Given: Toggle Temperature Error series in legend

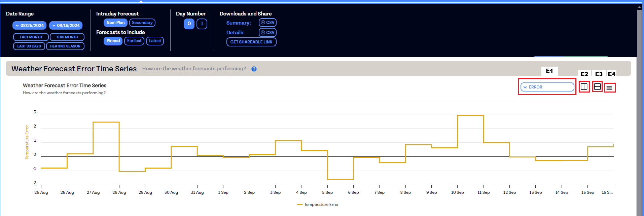Looking at the screenshot, I should point(318,205).
